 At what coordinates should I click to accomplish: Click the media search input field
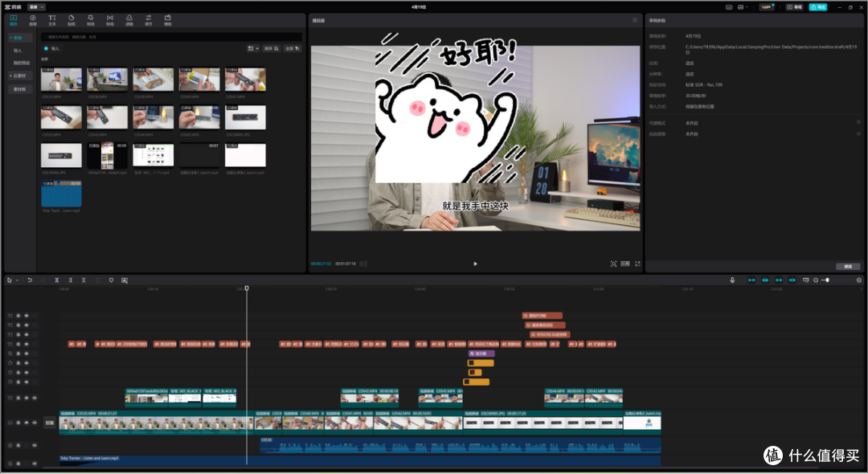pos(172,37)
